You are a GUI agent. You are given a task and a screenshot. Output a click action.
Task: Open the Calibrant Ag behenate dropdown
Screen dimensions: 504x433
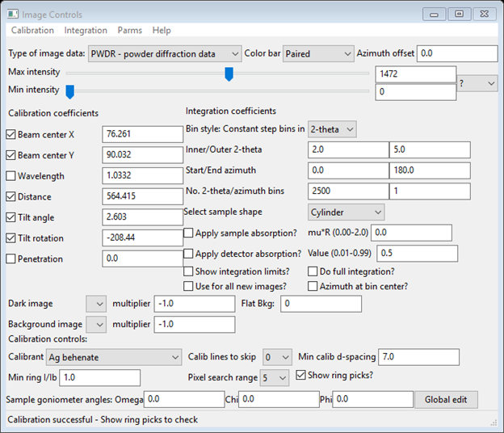click(114, 357)
